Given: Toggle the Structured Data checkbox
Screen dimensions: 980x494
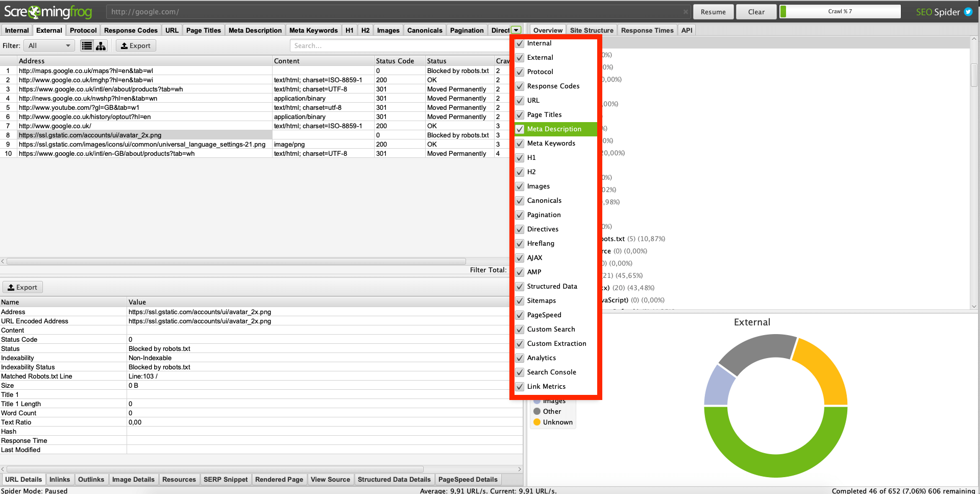Looking at the screenshot, I should click(x=520, y=287).
